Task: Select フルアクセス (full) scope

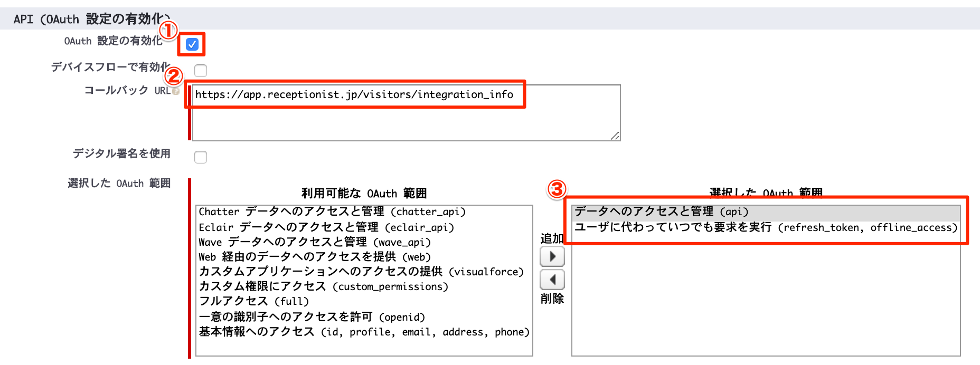Action: [254, 301]
